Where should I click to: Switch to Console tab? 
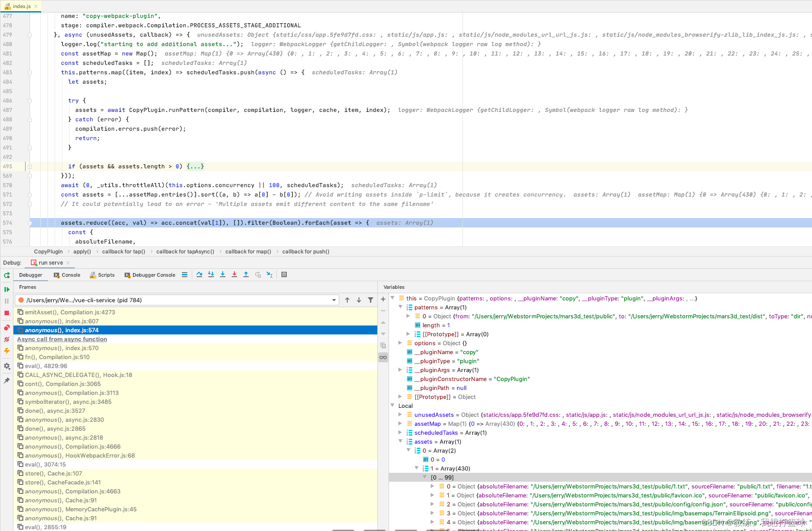(x=67, y=275)
